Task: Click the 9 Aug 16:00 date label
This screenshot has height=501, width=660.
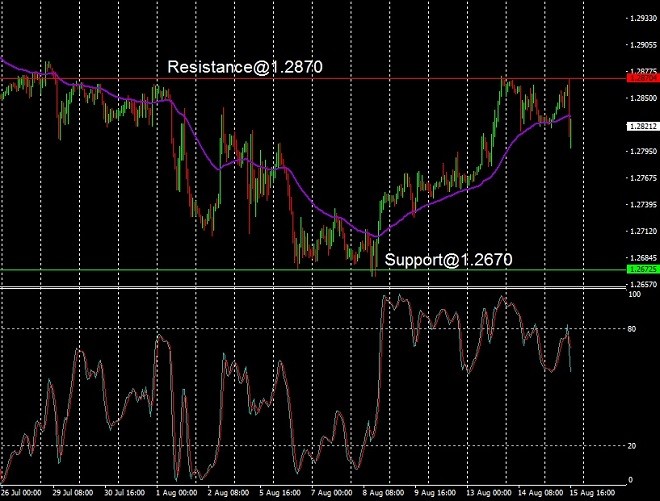Action: tap(435, 493)
